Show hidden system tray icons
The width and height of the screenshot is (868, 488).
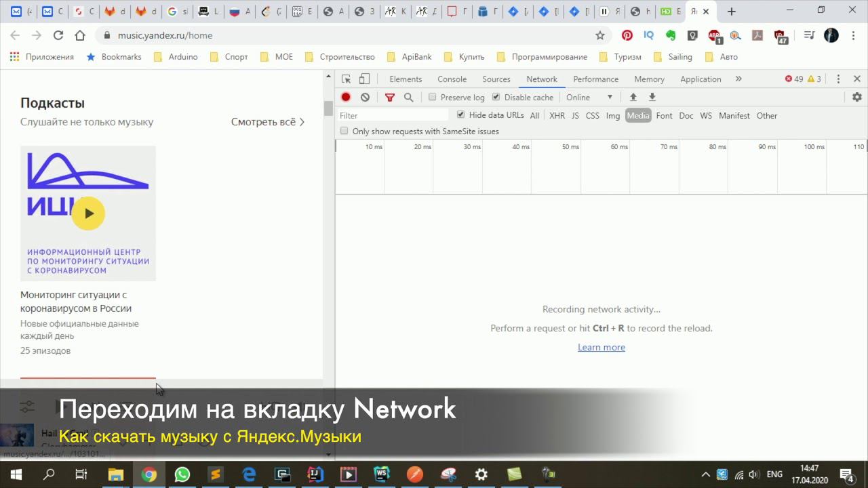(x=705, y=474)
